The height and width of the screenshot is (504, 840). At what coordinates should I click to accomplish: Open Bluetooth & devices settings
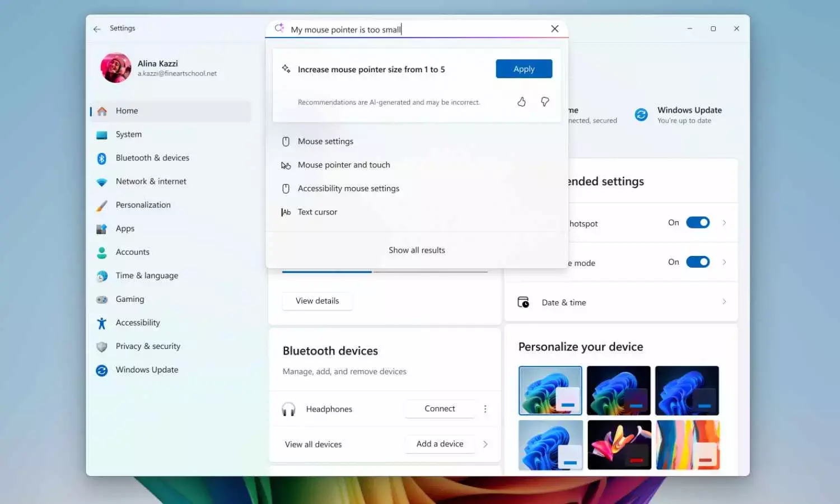coord(101,158)
